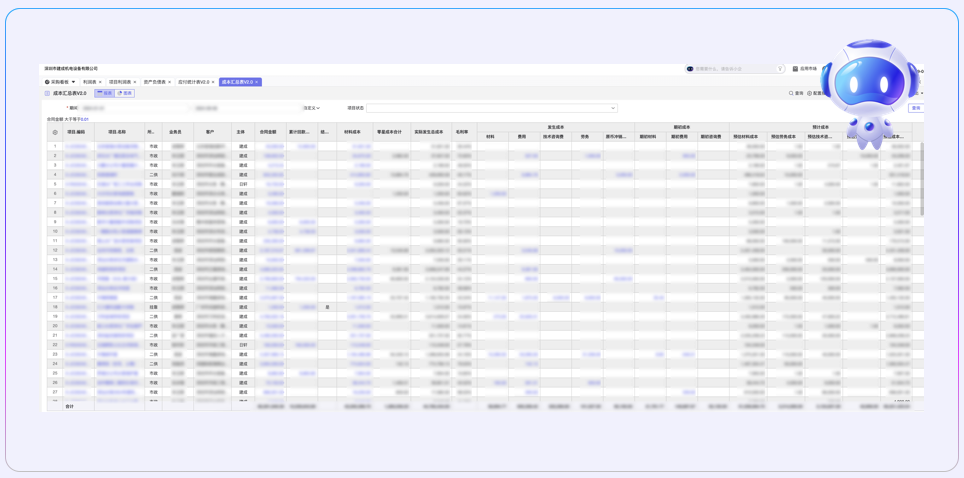Close the 利润表 tab
964x478 pixels.
click(x=101, y=82)
